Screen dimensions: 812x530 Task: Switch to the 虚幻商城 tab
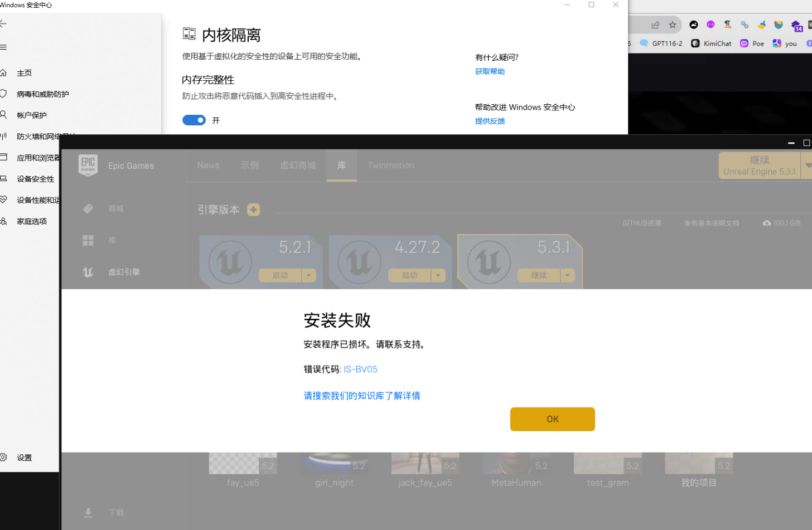(x=298, y=166)
